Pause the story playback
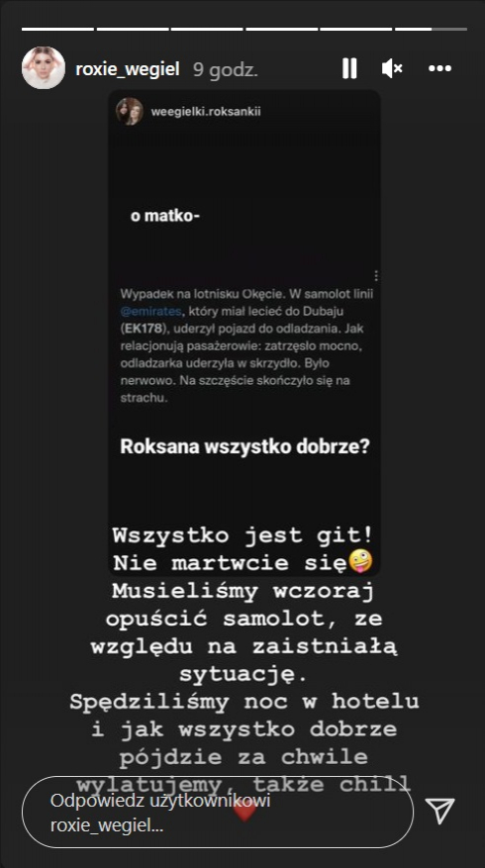The width and height of the screenshot is (485, 868). point(349,68)
